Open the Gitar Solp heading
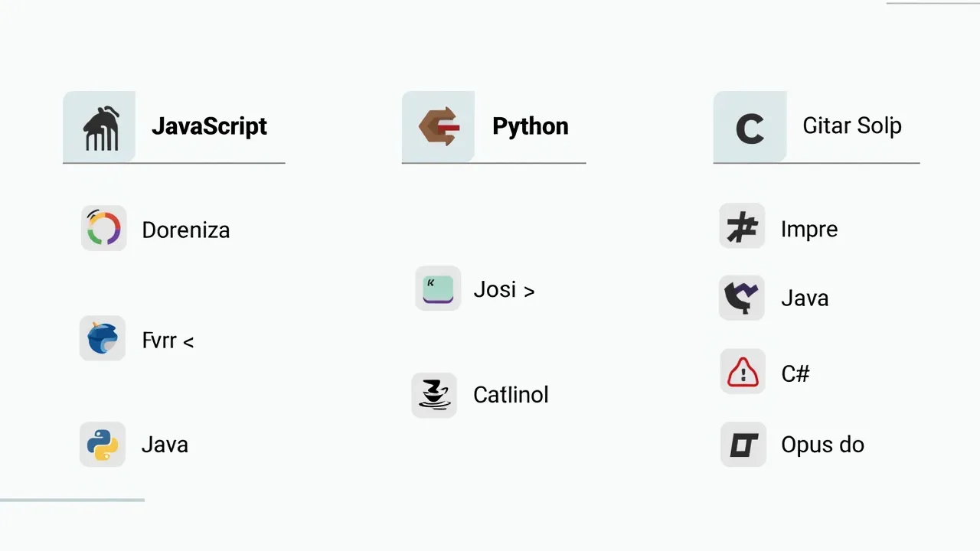This screenshot has height=551, width=980. tap(852, 126)
